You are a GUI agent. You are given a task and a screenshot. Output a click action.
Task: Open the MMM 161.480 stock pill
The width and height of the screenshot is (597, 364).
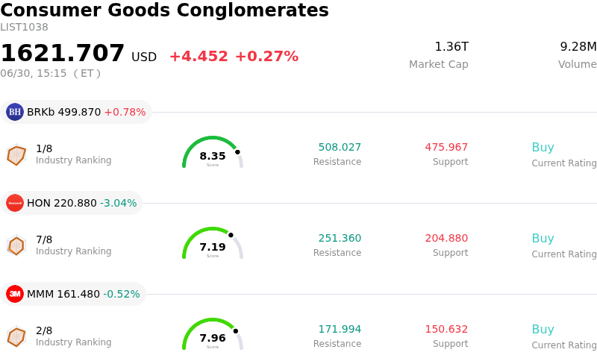click(73, 294)
